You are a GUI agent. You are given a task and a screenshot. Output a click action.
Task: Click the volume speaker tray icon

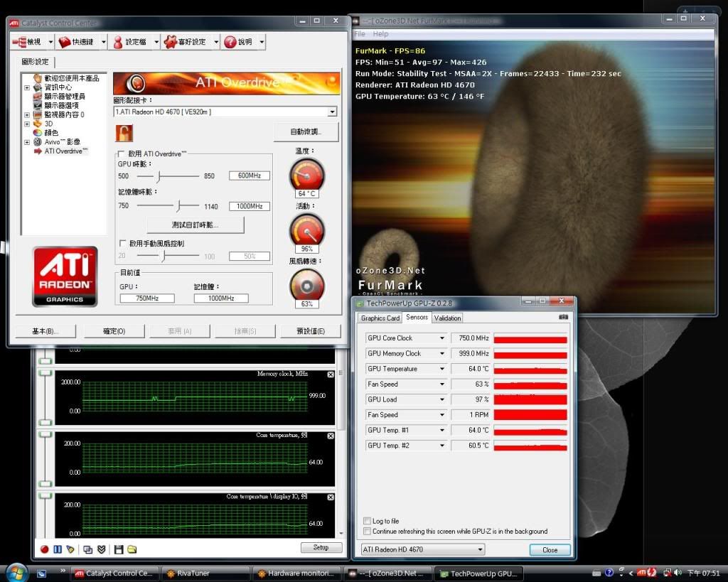coord(678,573)
